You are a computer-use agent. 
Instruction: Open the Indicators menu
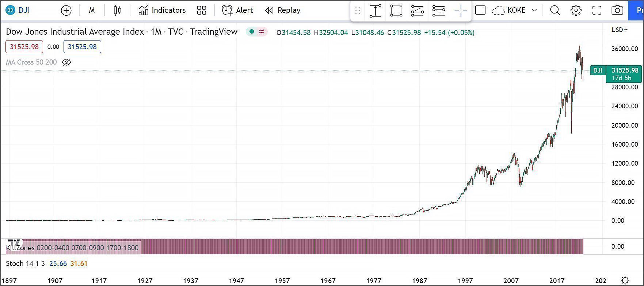(162, 11)
